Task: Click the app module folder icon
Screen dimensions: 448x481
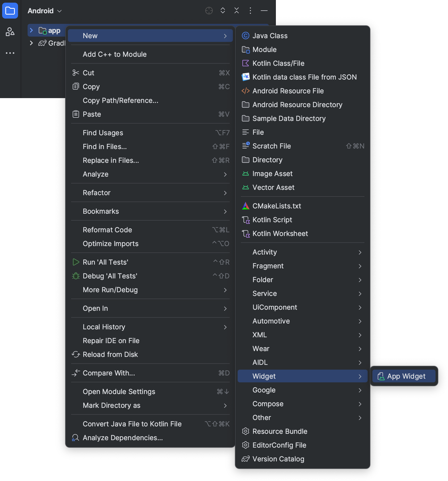Action: tap(43, 31)
